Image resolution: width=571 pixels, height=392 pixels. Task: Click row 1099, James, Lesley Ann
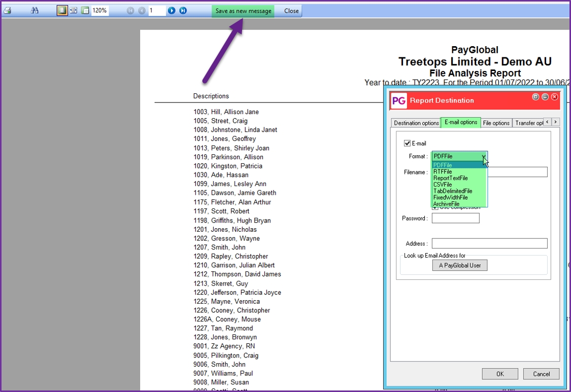click(230, 184)
